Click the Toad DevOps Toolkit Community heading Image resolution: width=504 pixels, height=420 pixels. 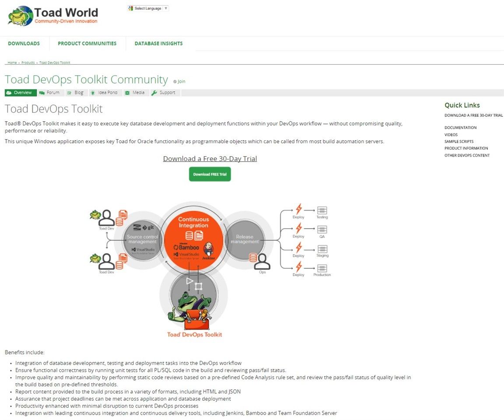(x=86, y=79)
